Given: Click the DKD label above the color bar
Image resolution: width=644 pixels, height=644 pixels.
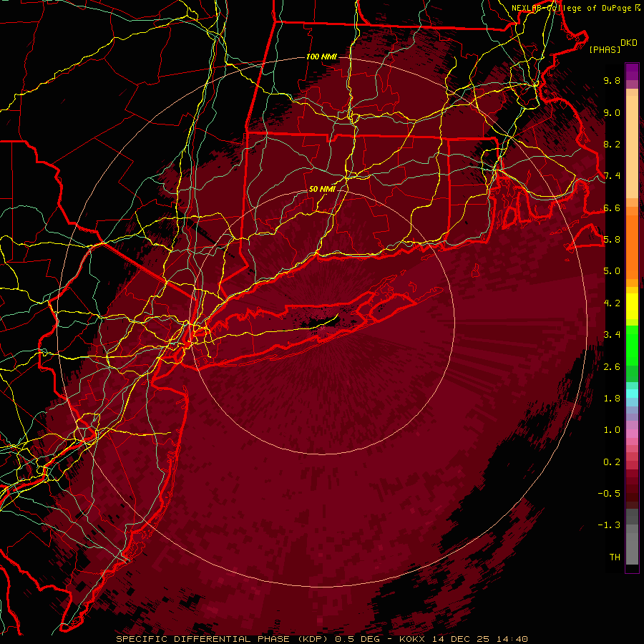Looking at the screenshot, I should (x=629, y=43).
